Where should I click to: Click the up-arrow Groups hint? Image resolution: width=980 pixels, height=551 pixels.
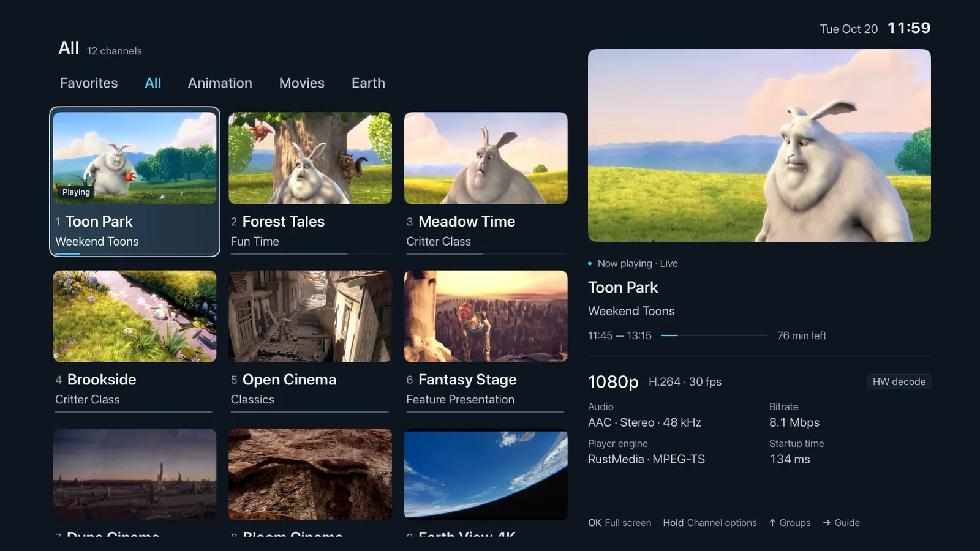(x=790, y=523)
